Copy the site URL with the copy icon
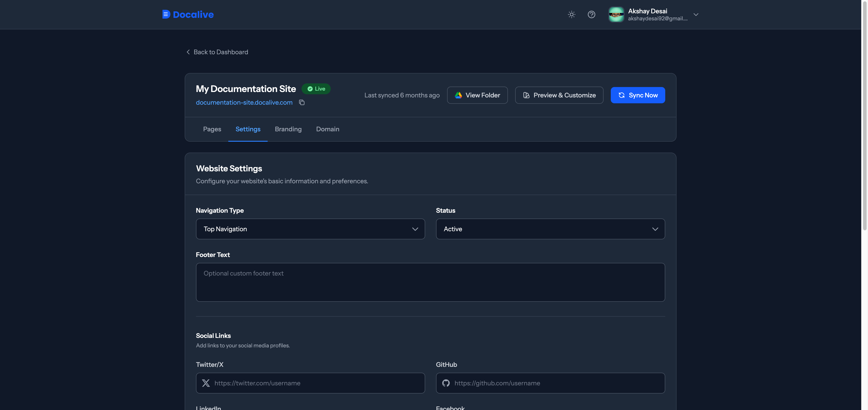Image resolution: width=868 pixels, height=410 pixels. (302, 102)
